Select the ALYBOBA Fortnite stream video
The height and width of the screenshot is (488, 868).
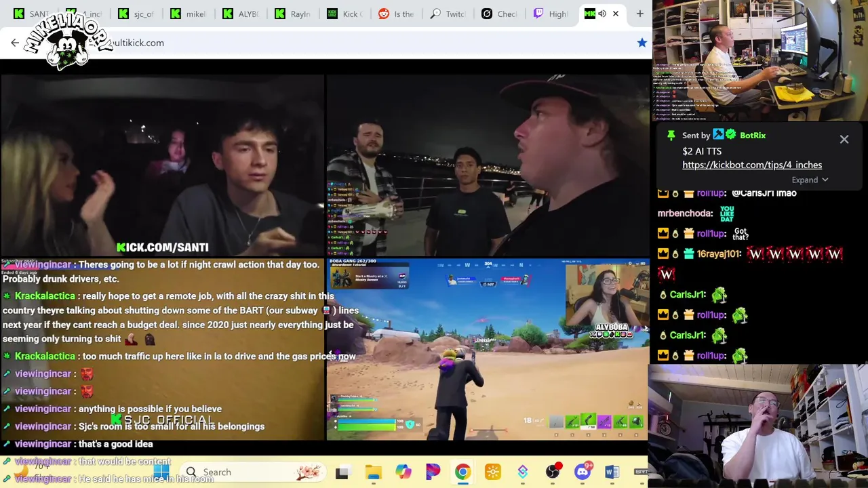point(488,349)
